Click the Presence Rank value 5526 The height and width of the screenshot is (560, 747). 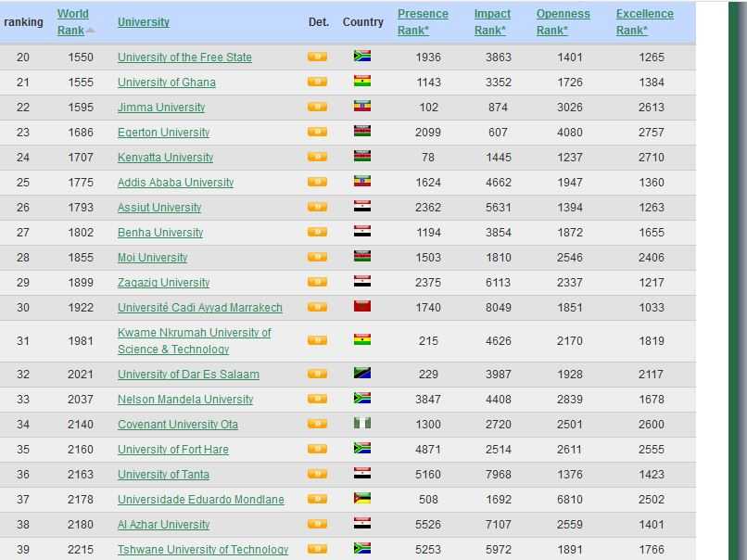(428, 525)
